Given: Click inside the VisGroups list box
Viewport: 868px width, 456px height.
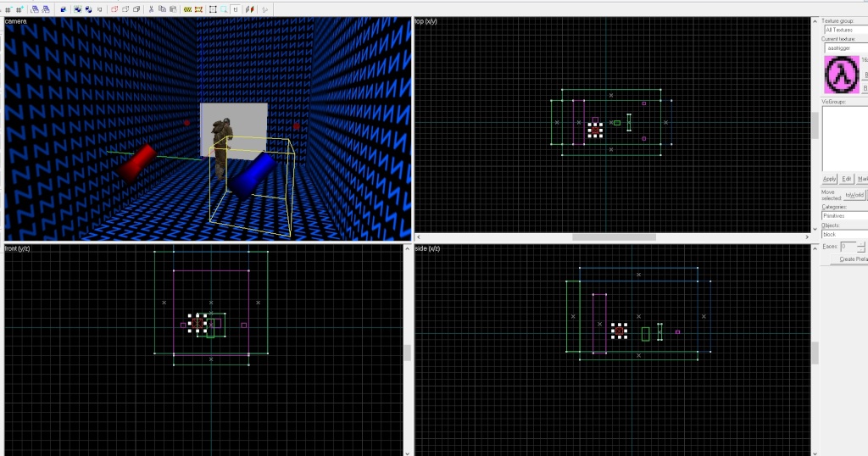Looking at the screenshot, I should pyautogui.click(x=845, y=138).
